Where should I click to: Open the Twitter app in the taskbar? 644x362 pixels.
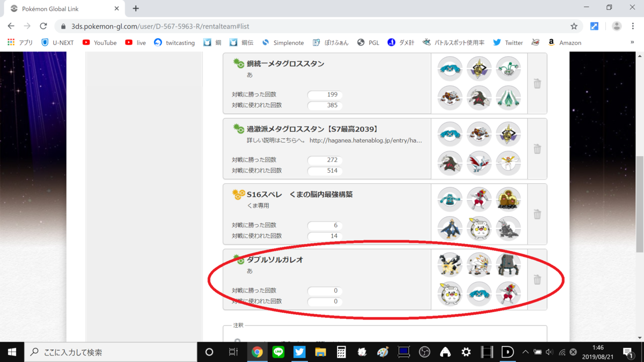coord(299,352)
